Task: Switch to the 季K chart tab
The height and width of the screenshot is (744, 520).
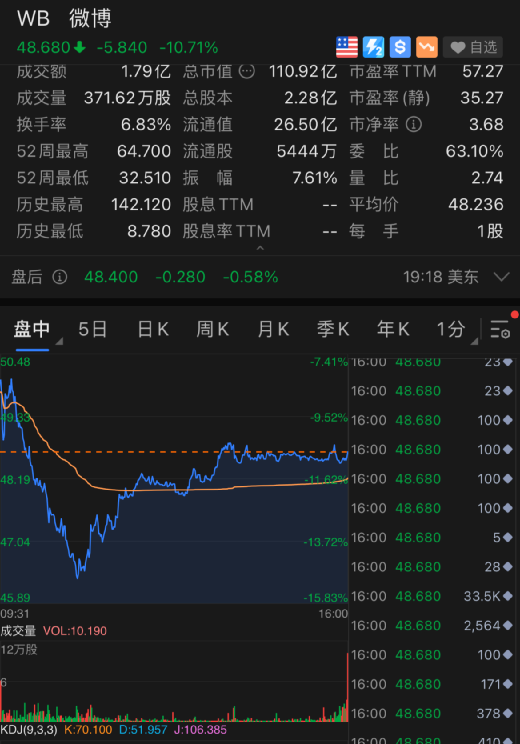Action: coord(333,329)
